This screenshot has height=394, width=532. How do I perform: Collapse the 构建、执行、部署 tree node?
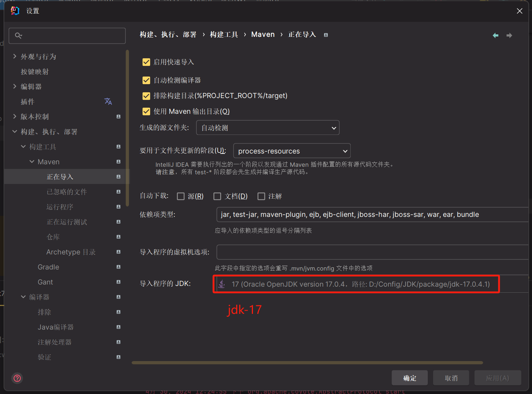15,131
